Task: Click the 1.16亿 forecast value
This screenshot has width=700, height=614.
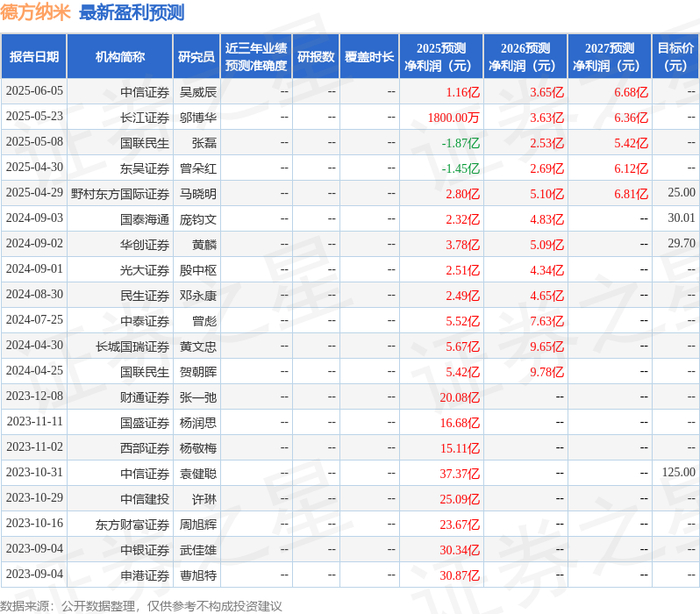Action: point(463,92)
